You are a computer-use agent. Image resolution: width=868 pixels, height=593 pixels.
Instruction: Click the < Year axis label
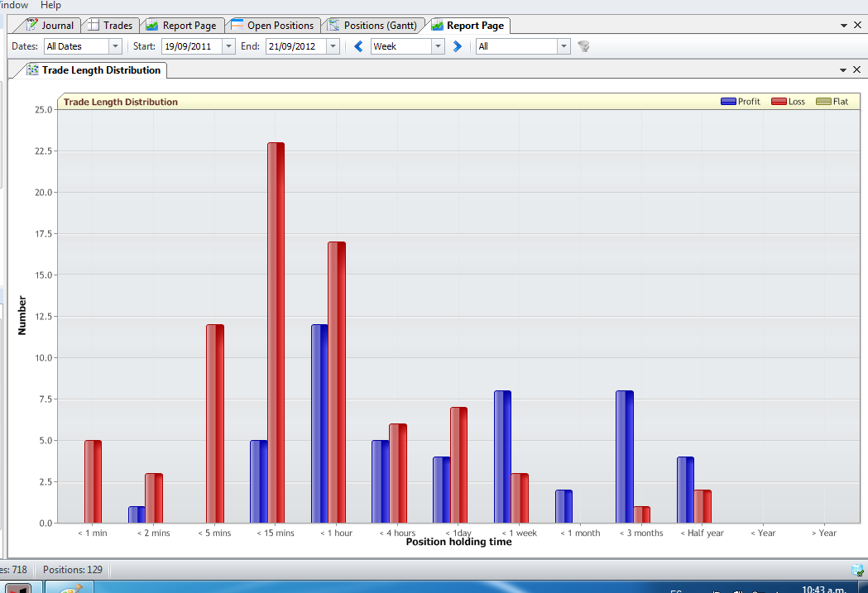coord(763,533)
